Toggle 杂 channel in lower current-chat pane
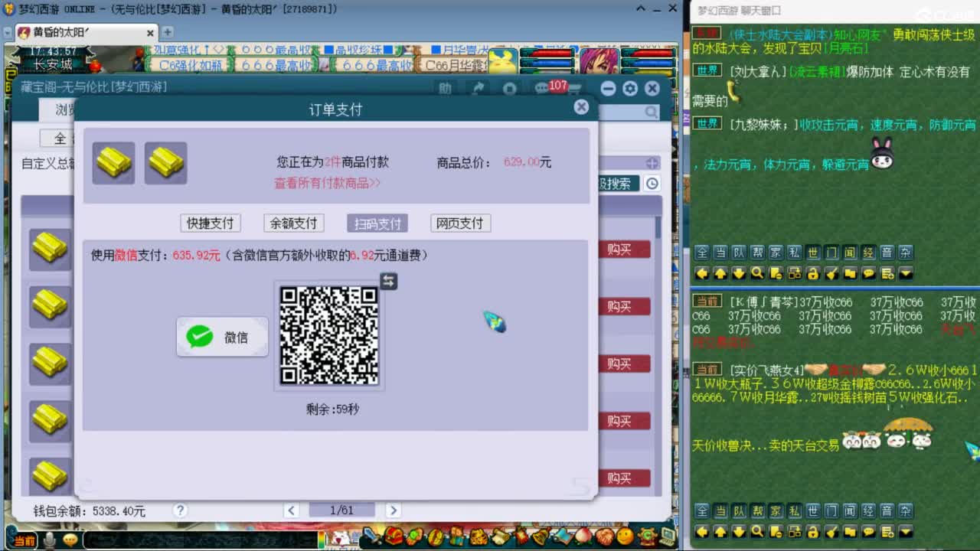The height and width of the screenshot is (551, 980). click(x=906, y=510)
